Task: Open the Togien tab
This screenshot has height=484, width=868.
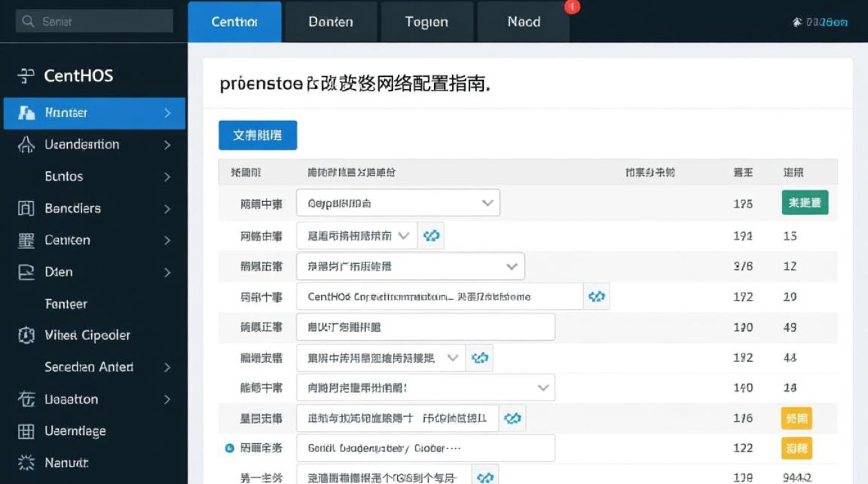Action: coord(427,21)
